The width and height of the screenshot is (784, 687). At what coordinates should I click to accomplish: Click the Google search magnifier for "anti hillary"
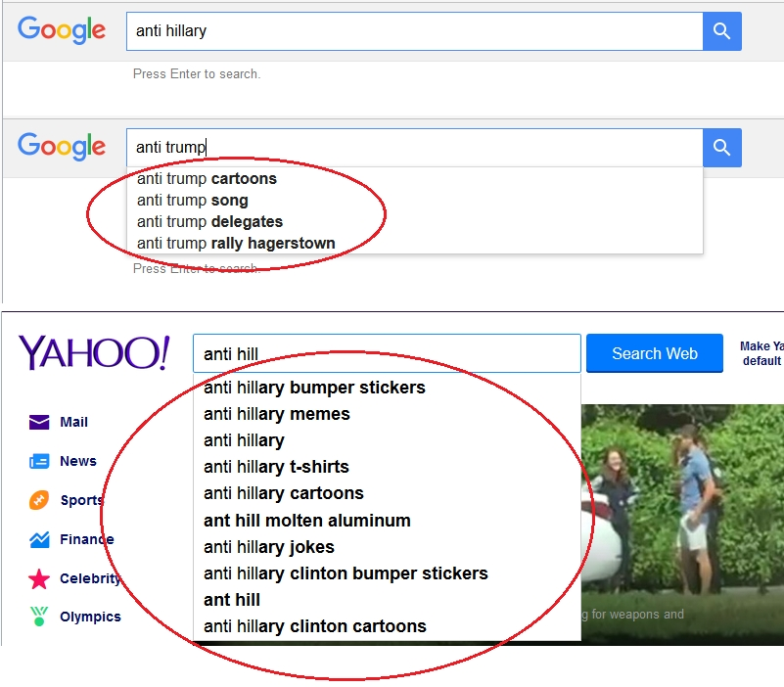pyautogui.click(x=721, y=31)
